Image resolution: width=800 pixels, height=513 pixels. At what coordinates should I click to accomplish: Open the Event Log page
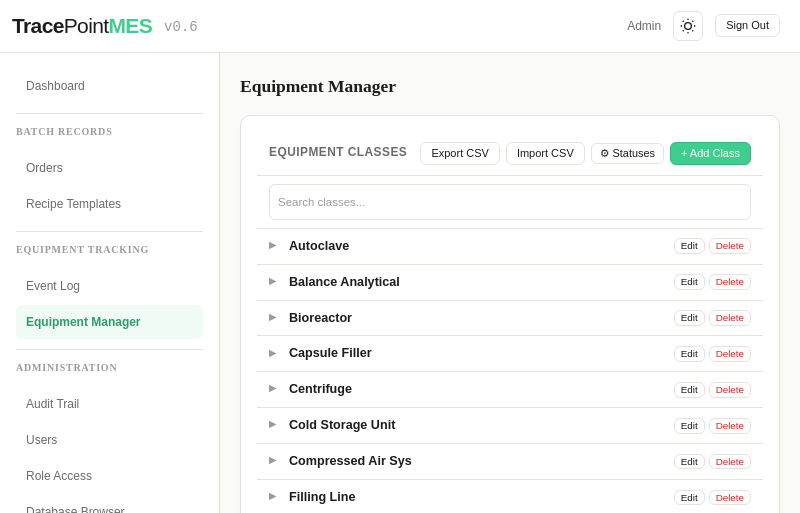click(109, 286)
